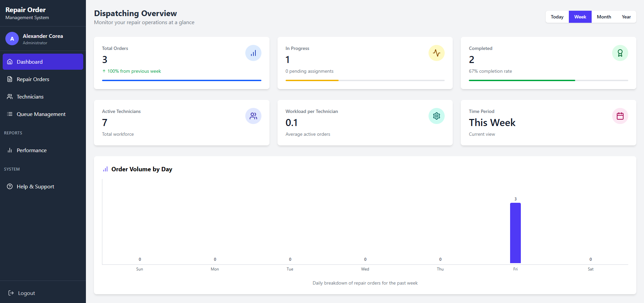The width and height of the screenshot is (644, 303).
Task: Click the 'Average active orders' subtitle
Action: pos(308,134)
